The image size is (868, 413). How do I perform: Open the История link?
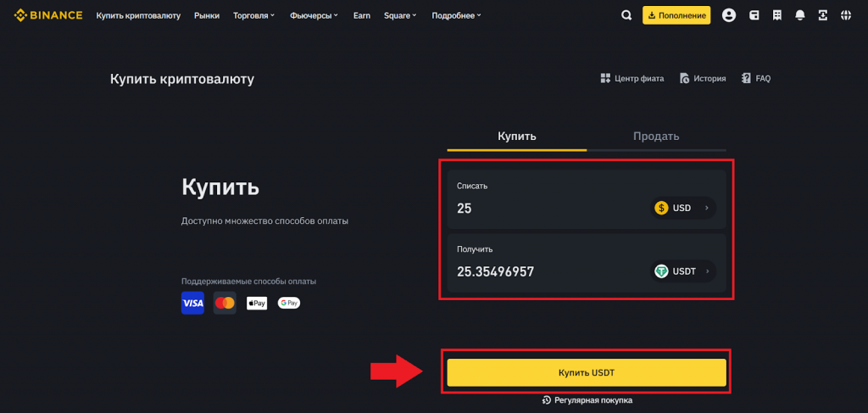click(703, 78)
